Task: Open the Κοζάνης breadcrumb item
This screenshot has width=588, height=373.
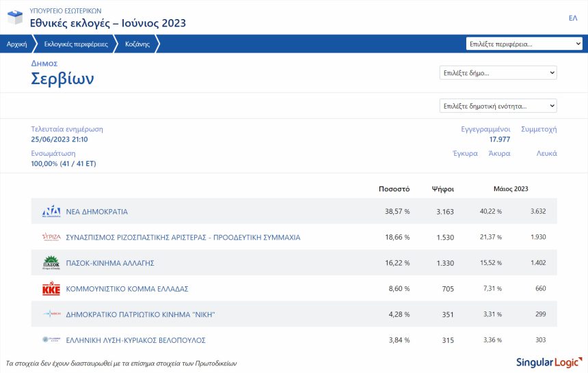Action: pos(137,44)
